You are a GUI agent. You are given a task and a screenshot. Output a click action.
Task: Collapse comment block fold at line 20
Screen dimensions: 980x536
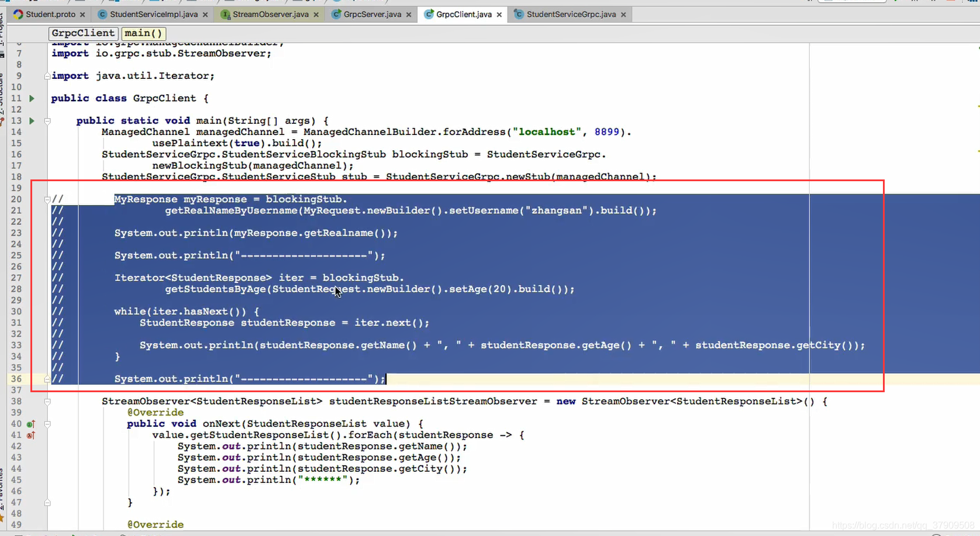[47, 199]
